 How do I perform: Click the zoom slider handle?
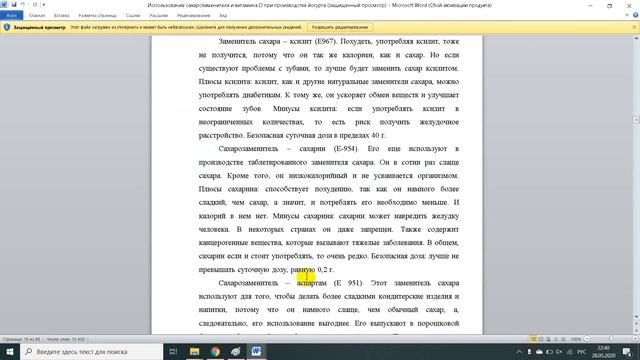pyautogui.click(x=611, y=339)
